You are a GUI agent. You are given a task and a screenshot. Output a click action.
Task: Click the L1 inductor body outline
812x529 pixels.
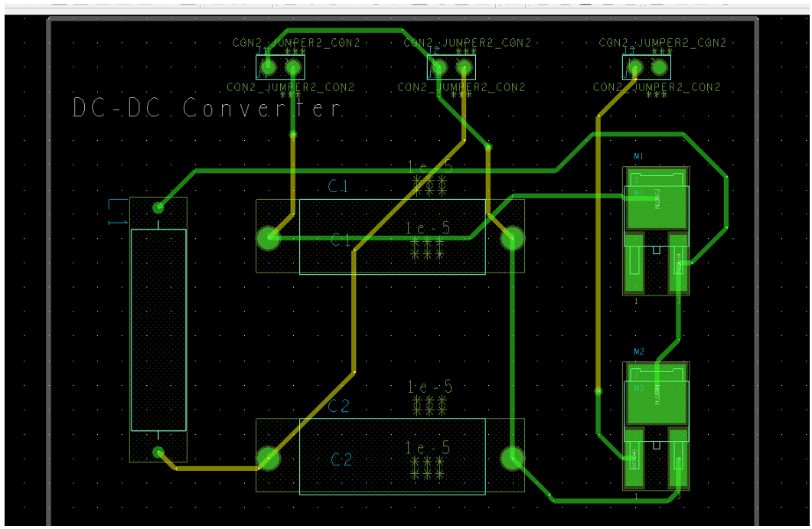(158, 329)
